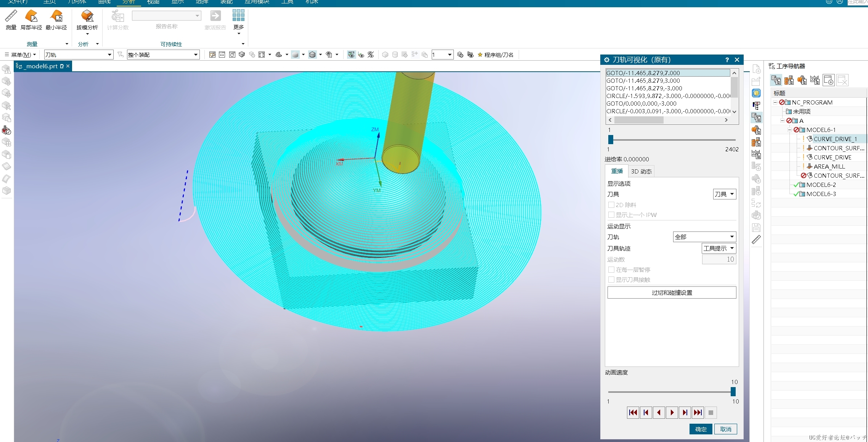Open the 视图 ribbon tab
Viewport: 868px width, 442px height.
pos(153,2)
